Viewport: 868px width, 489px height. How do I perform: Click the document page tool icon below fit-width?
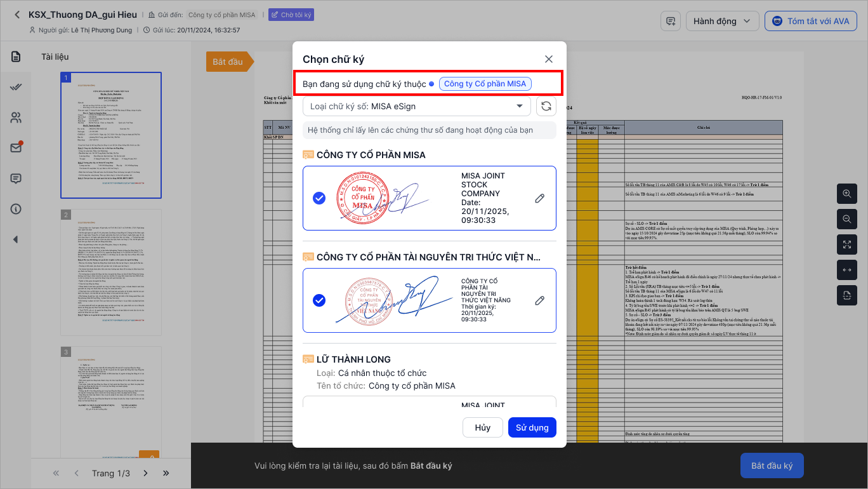tap(847, 295)
